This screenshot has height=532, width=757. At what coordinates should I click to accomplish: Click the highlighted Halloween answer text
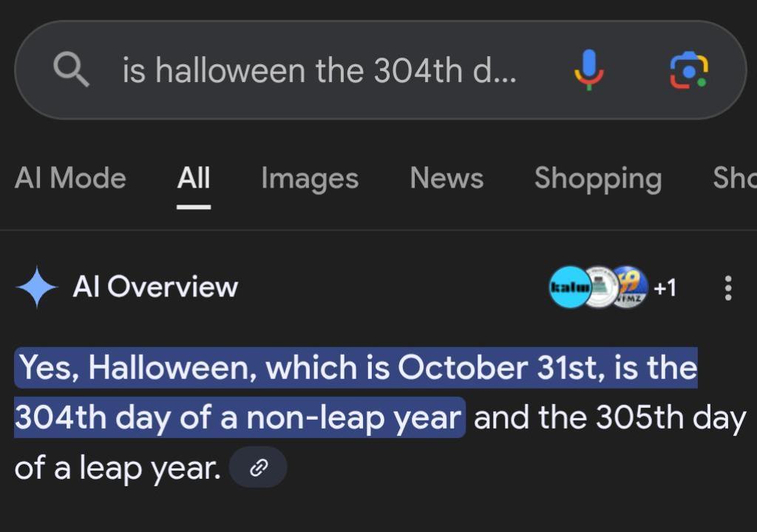pos(355,368)
